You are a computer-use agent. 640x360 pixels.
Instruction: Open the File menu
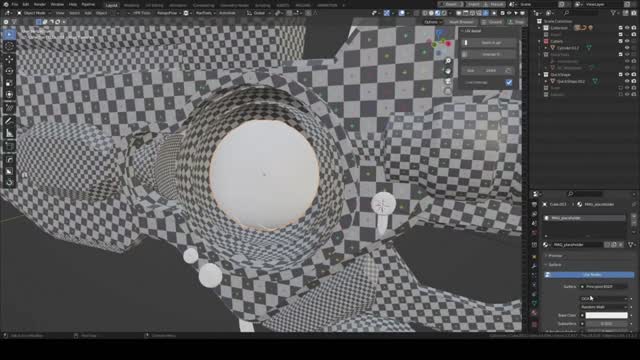15,4
